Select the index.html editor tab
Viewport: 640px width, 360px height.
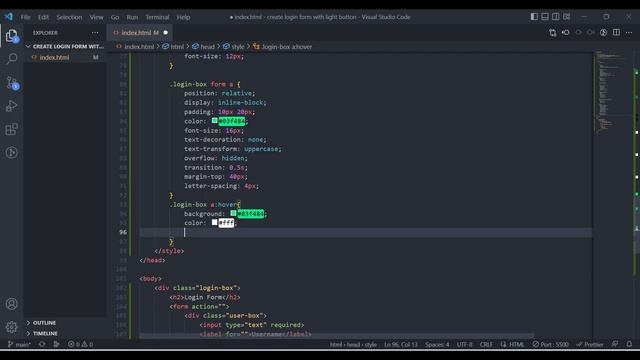140,33
